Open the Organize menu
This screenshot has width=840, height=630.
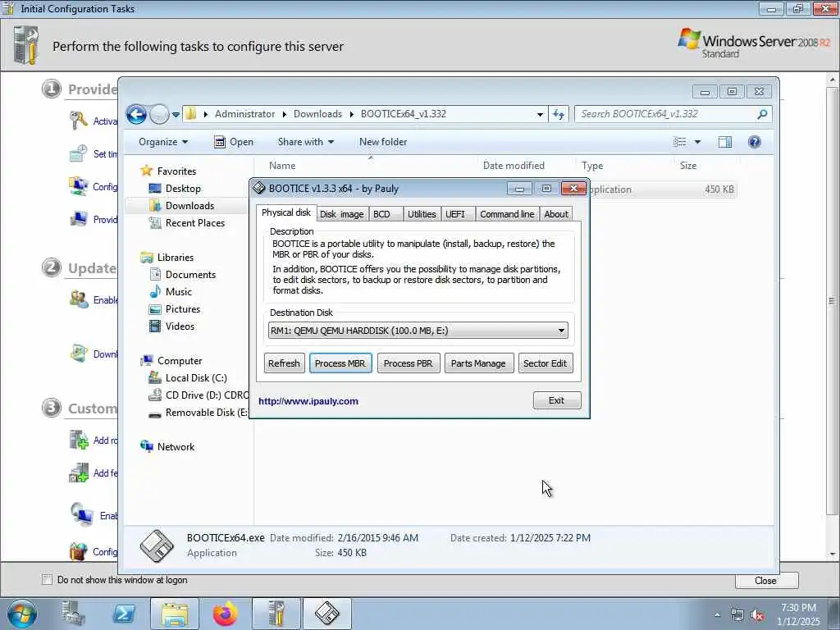(163, 142)
